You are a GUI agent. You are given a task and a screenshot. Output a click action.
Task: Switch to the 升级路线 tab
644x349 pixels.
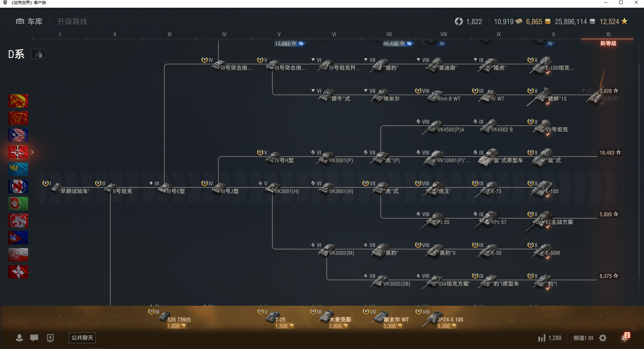click(x=72, y=21)
